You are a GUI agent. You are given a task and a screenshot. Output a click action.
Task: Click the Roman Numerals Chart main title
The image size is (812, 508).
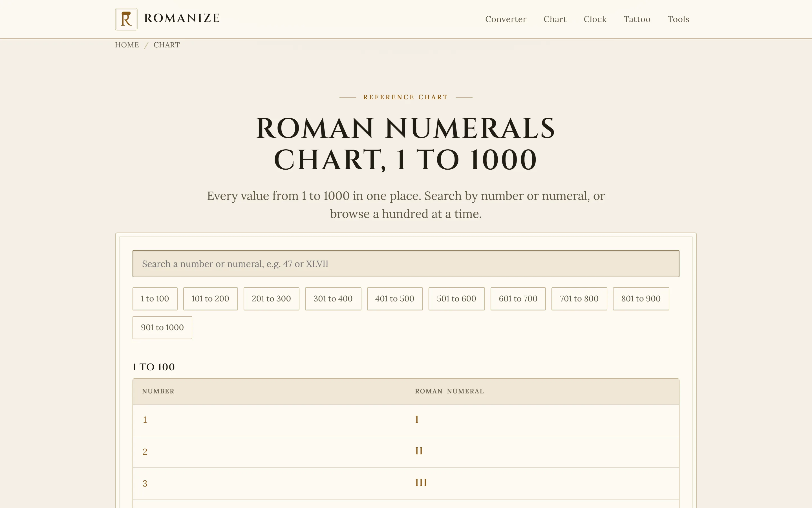click(x=406, y=144)
